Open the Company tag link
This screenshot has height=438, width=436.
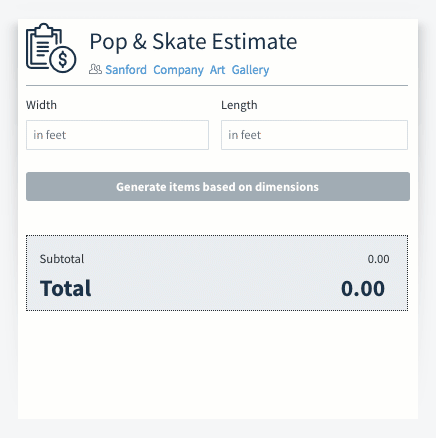pyautogui.click(x=178, y=70)
